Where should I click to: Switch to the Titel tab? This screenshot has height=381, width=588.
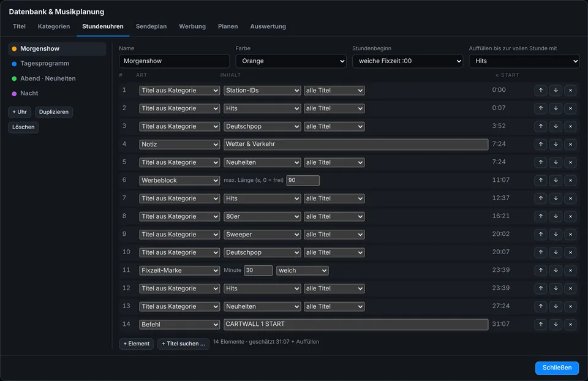click(19, 26)
